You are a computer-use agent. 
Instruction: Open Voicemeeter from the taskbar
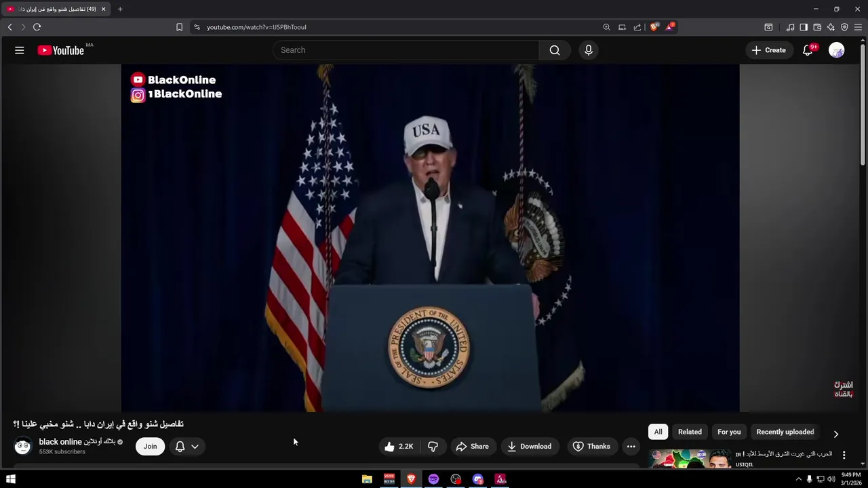point(389,479)
